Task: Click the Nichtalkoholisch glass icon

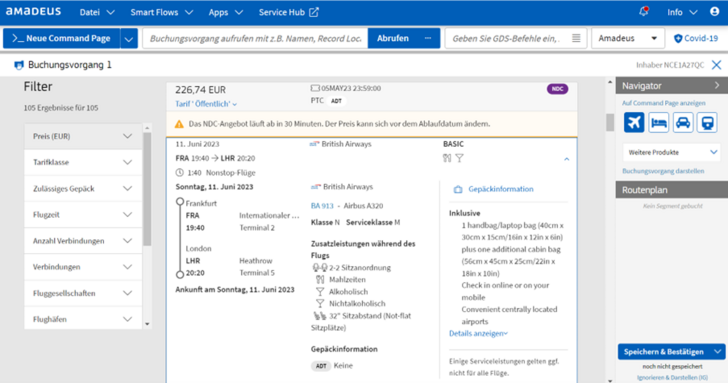Action: [x=320, y=304]
